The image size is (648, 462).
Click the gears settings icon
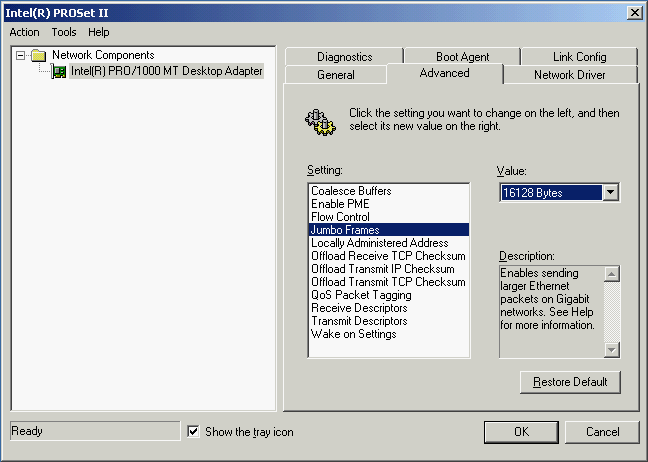pyautogui.click(x=321, y=122)
